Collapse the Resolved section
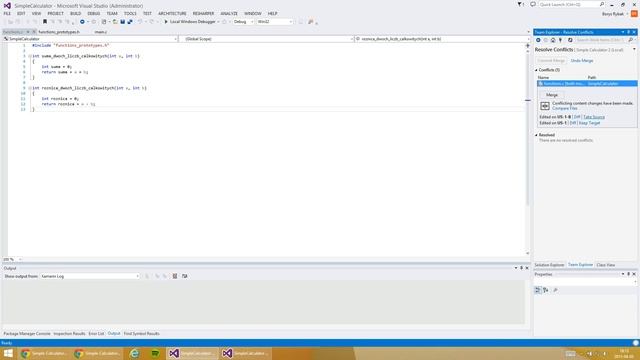The image size is (640, 360). pyautogui.click(x=536, y=135)
